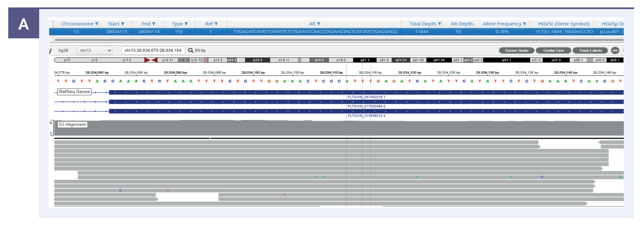The image size is (644, 228).
Task: Jump to the q31.3 ideogram band
Action: [x=557, y=60]
